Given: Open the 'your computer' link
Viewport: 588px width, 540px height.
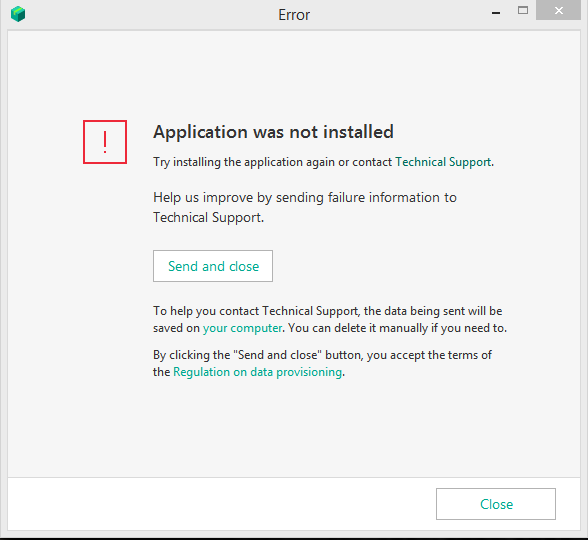Looking at the screenshot, I should pos(242,328).
